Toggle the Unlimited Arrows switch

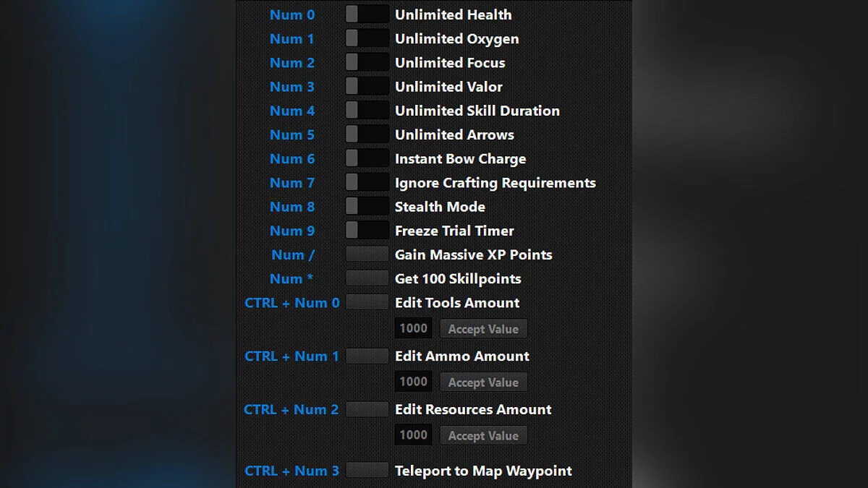tap(367, 134)
